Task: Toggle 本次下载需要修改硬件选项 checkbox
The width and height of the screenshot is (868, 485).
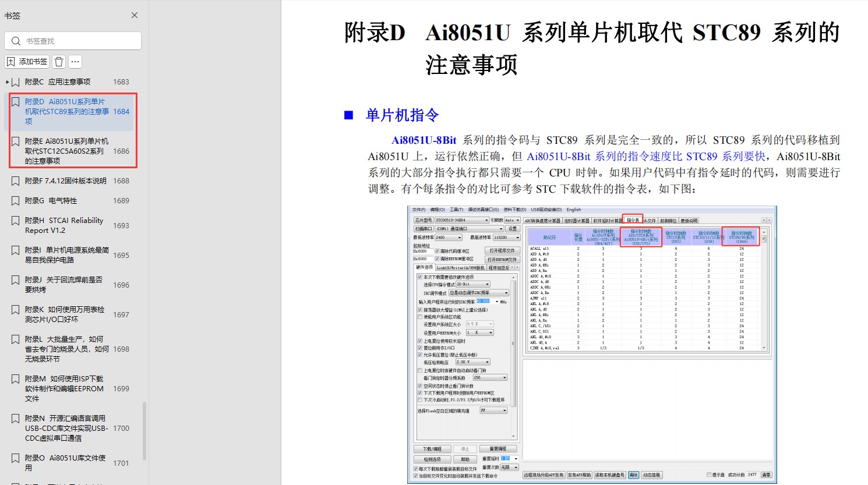Action: coord(419,277)
